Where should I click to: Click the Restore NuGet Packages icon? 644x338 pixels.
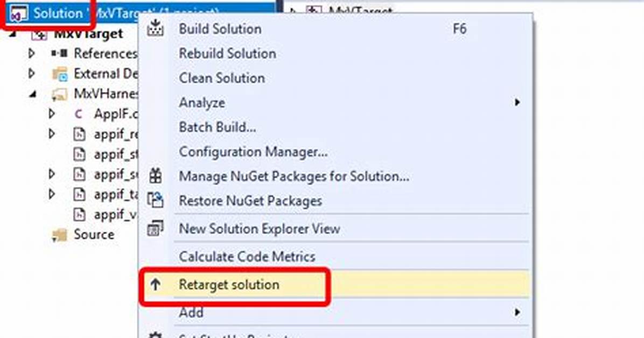155,200
